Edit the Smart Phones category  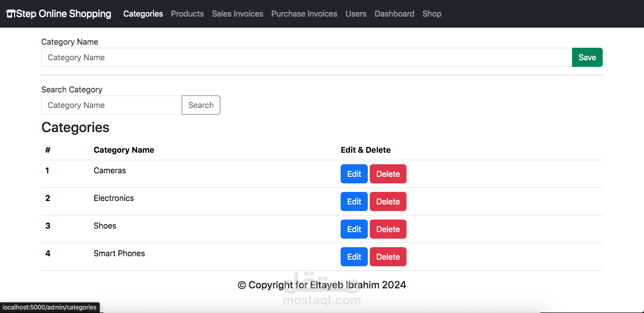(354, 257)
